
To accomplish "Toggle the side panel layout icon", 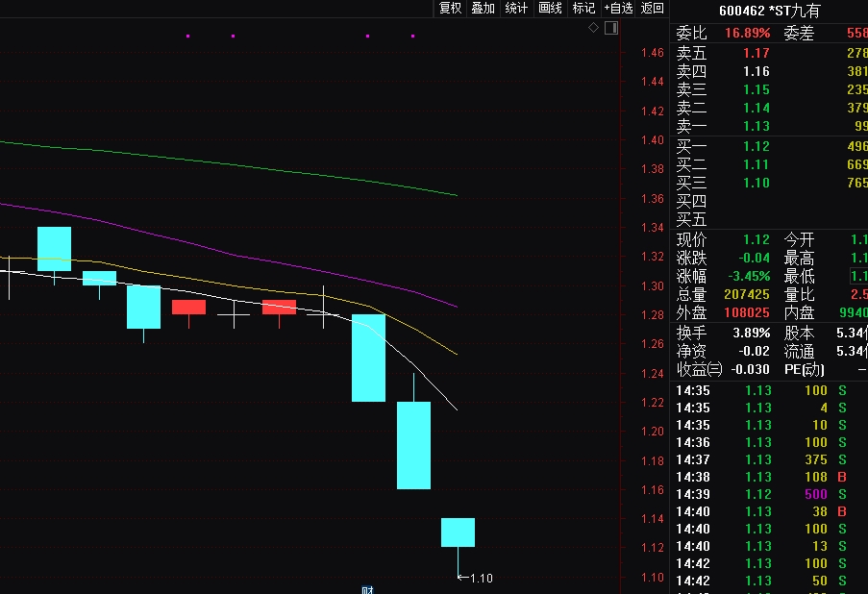I will coord(610,28).
